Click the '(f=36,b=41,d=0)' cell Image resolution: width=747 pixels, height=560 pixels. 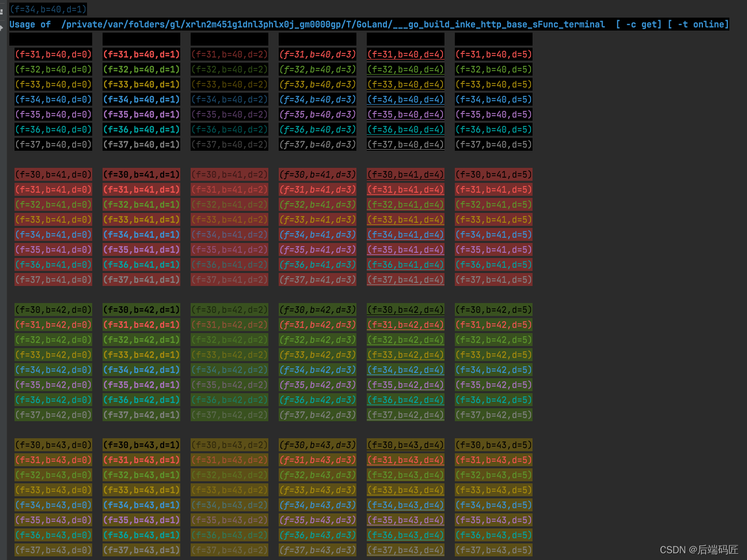pyautogui.click(x=53, y=265)
